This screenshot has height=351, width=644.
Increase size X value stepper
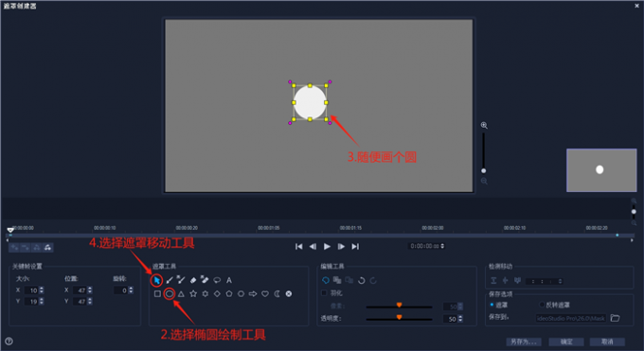[x=42, y=289]
